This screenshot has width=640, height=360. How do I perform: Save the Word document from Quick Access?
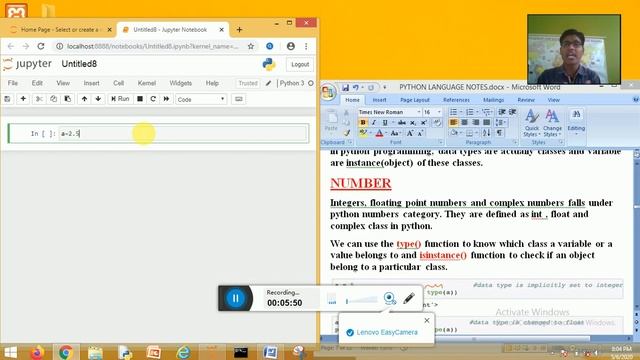coord(346,87)
